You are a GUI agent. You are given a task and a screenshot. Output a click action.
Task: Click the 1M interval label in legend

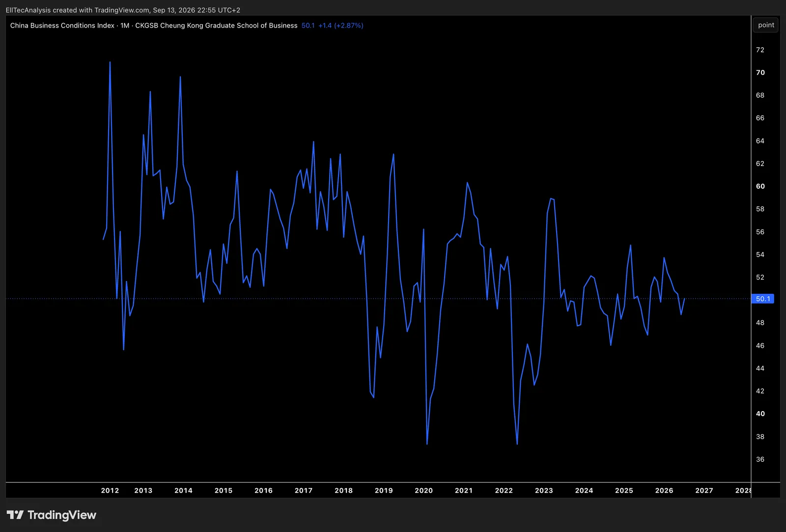(125, 26)
